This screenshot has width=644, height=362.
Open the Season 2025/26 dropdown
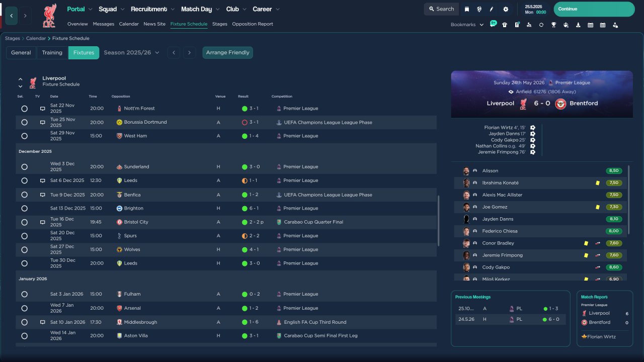tap(132, 52)
